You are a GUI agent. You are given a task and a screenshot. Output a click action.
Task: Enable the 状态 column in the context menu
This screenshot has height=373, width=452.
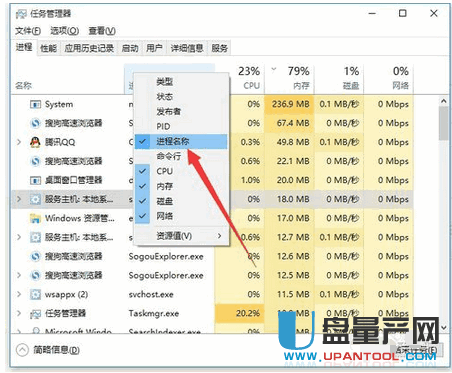[181, 97]
